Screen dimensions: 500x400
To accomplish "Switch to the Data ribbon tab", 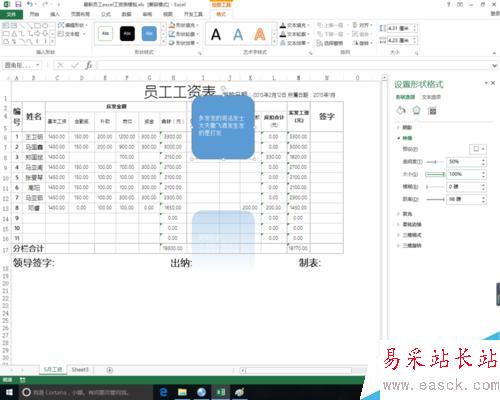I will [126, 14].
